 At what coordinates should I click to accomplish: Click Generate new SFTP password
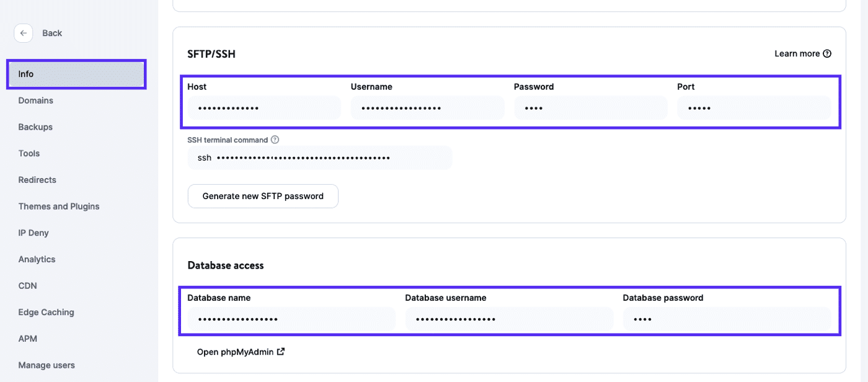(x=263, y=196)
